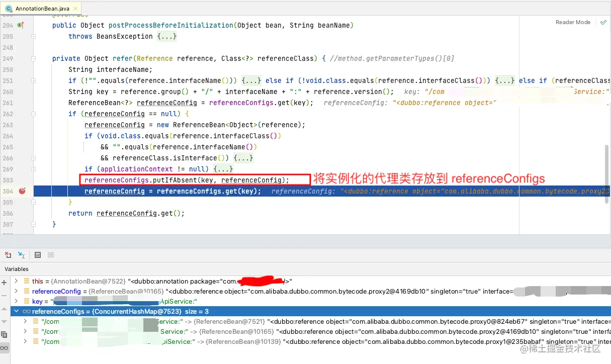Click the Reader Mode label
611x364 pixels.
(x=573, y=22)
